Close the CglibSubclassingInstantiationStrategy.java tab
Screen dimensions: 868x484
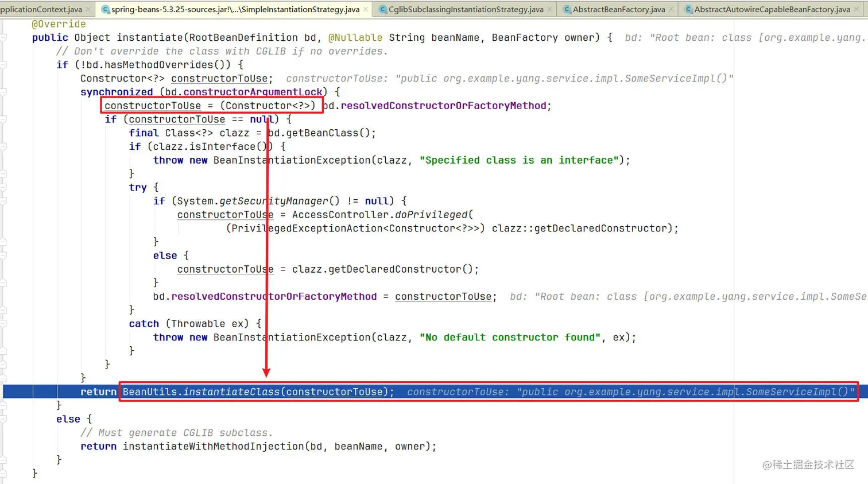549,9
